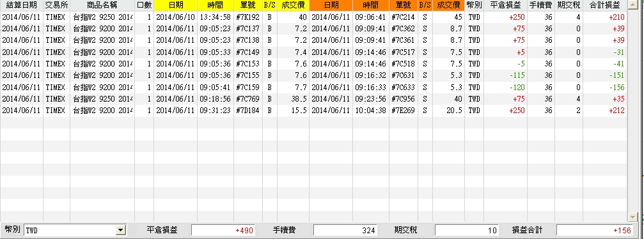644x239 pixels.
Task: Click the yellow 單號 column header
Action: [x=247, y=5]
